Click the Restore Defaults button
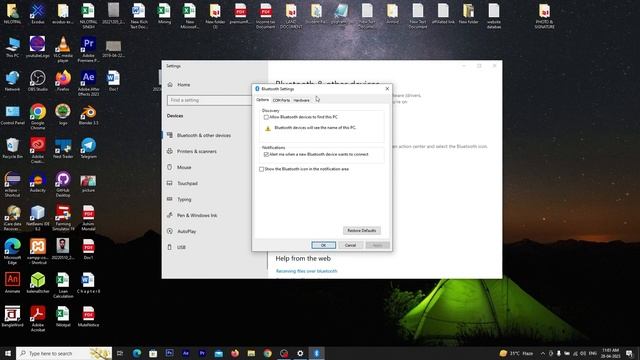 [362, 231]
